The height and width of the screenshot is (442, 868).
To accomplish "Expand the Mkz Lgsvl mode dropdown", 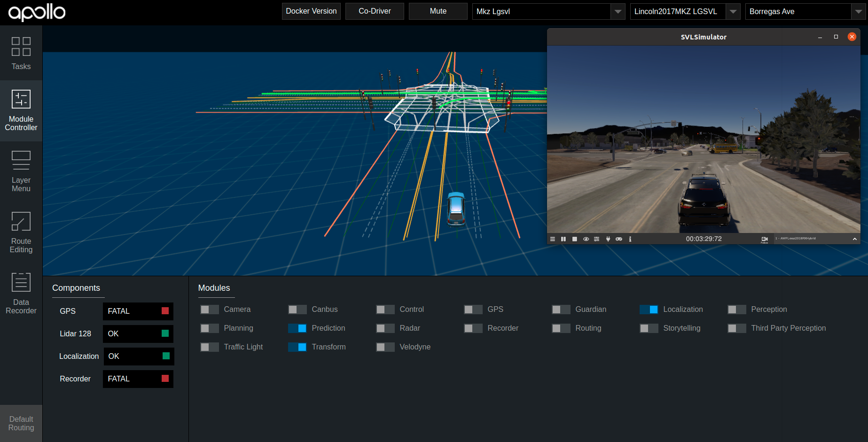I will coord(618,12).
